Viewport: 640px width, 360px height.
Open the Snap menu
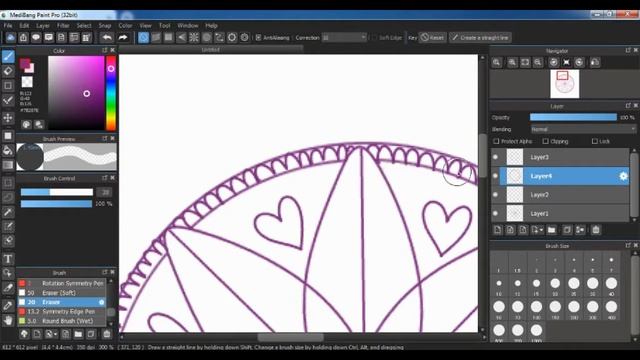[x=105, y=25]
